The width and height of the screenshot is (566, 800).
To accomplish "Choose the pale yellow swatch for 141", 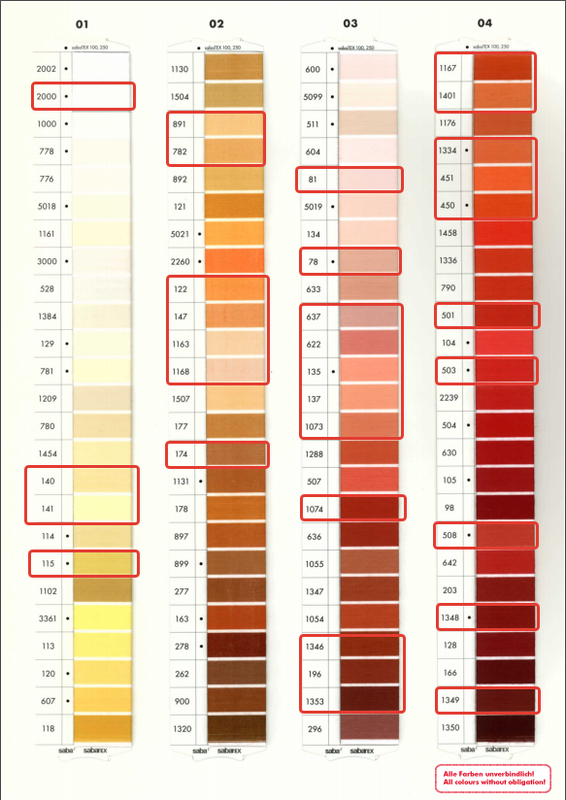I will click(x=103, y=509).
